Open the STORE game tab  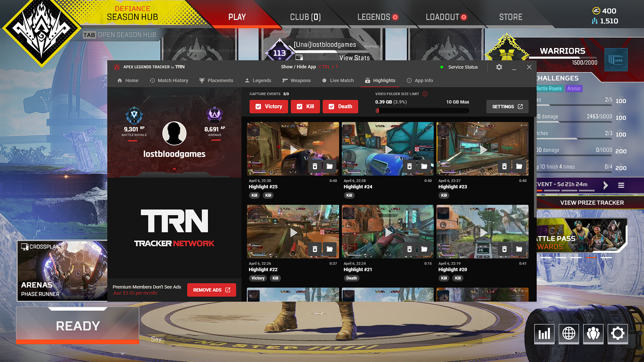pyautogui.click(x=511, y=17)
